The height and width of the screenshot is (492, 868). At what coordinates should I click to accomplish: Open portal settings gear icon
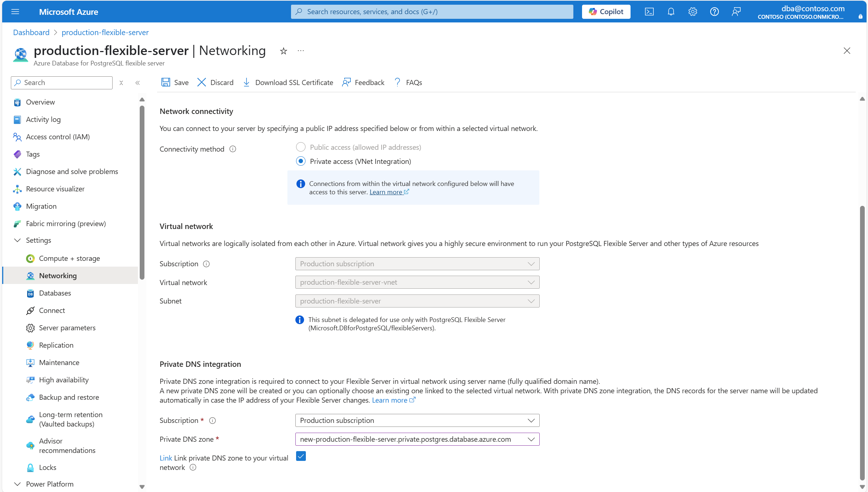point(692,12)
